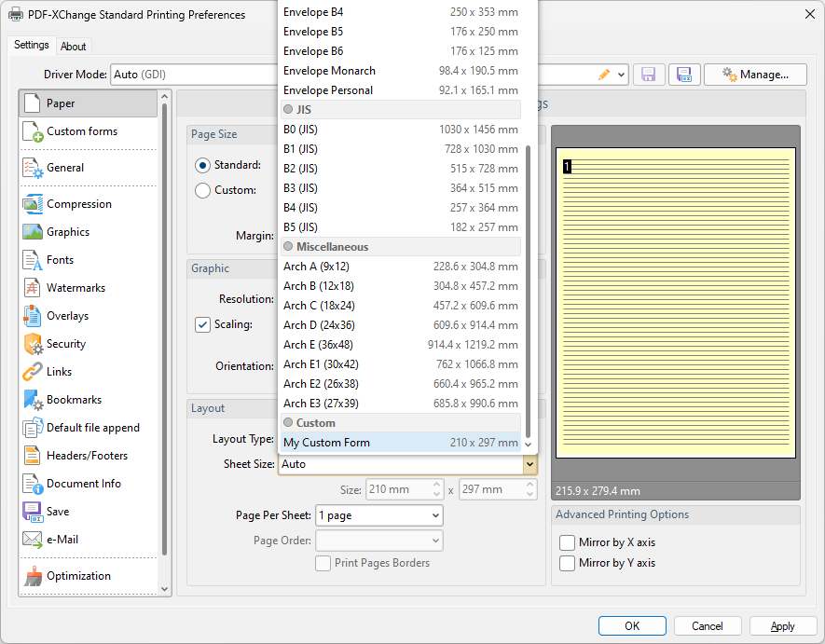Switch to the About tab
The height and width of the screenshot is (644, 825).
pyautogui.click(x=74, y=47)
